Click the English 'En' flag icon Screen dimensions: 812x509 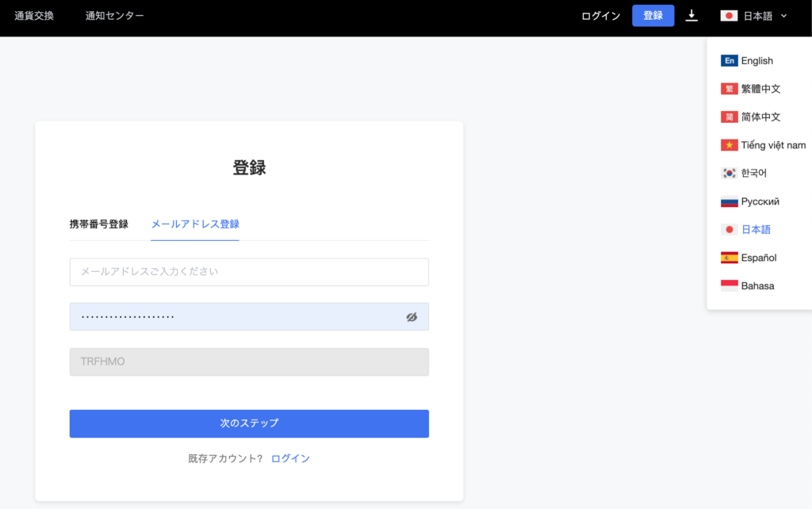[x=730, y=60]
